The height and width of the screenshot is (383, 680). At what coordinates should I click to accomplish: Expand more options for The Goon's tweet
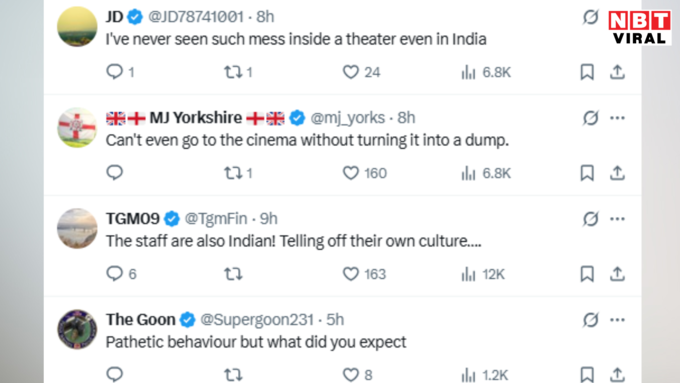617,320
